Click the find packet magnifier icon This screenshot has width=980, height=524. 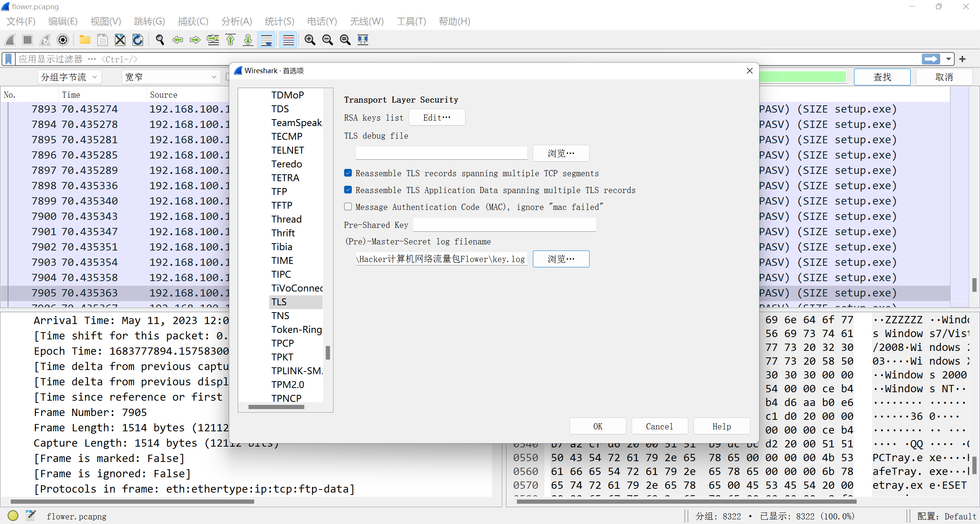[160, 40]
